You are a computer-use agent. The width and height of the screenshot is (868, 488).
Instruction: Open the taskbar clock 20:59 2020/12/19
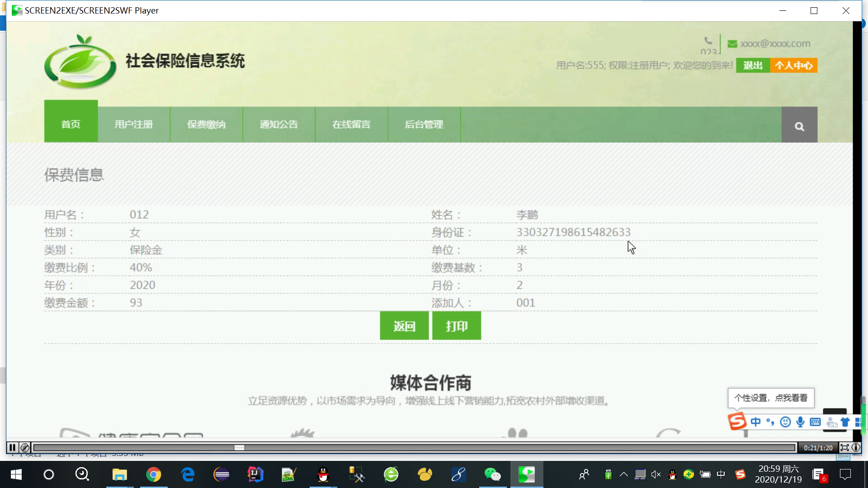point(778,474)
